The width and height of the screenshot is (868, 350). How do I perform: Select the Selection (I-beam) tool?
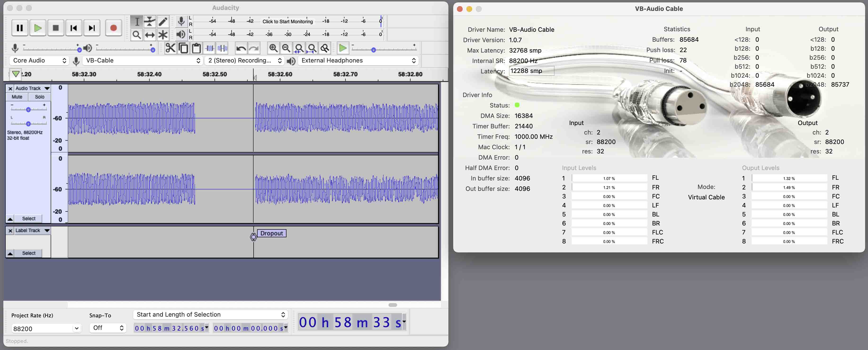tap(136, 22)
